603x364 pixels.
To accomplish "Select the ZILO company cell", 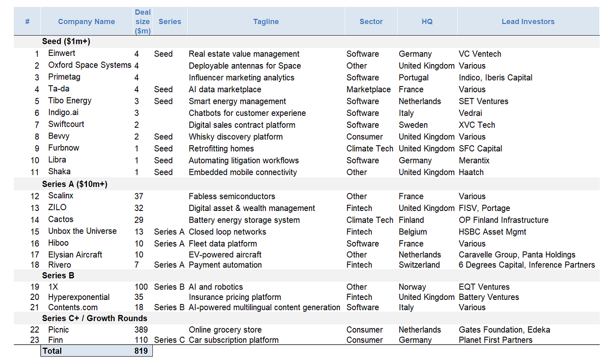I will (57, 207).
